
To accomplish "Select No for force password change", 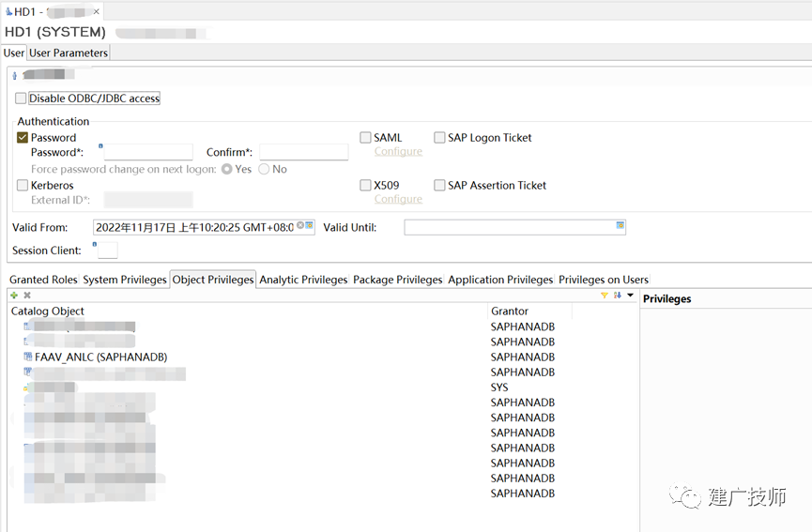I will [264, 169].
